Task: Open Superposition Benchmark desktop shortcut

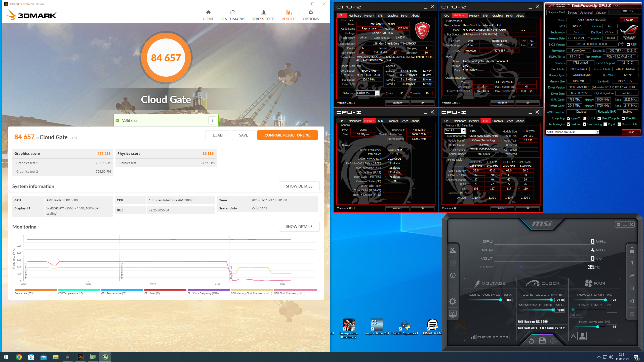Action: [349, 328]
